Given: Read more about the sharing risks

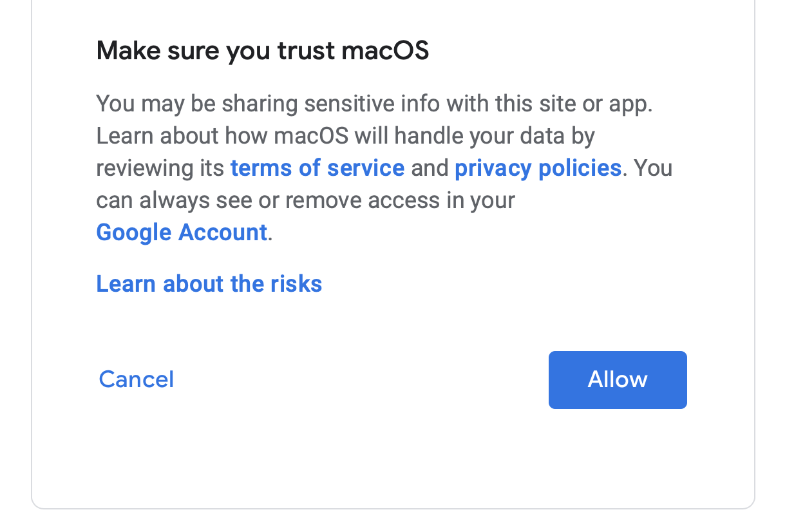Looking at the screenshot, I should click(209, 284).
